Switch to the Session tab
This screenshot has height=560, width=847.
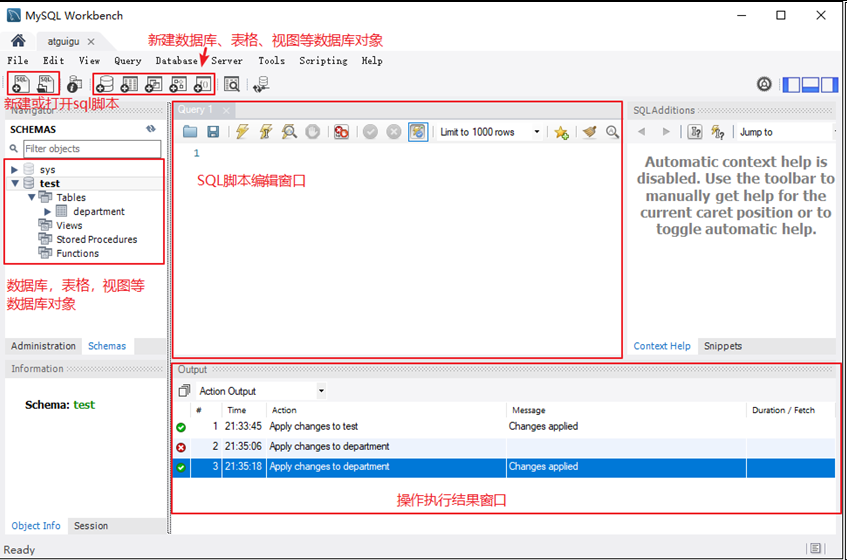91,525
